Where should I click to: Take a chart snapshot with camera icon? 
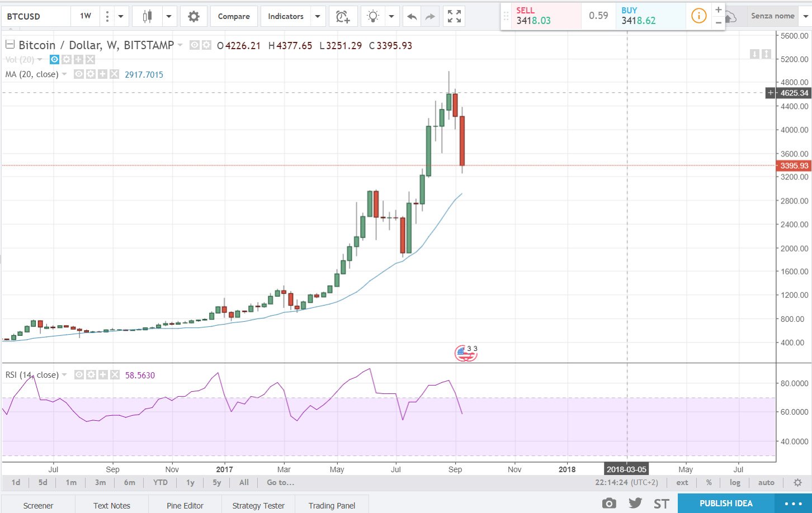click(x=609, y=503)
